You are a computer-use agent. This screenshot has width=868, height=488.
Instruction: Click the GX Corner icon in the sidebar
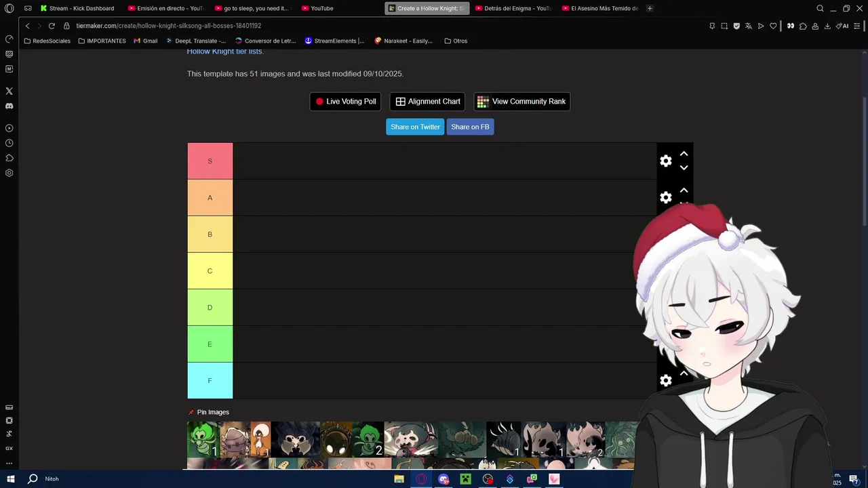(9, 449)
